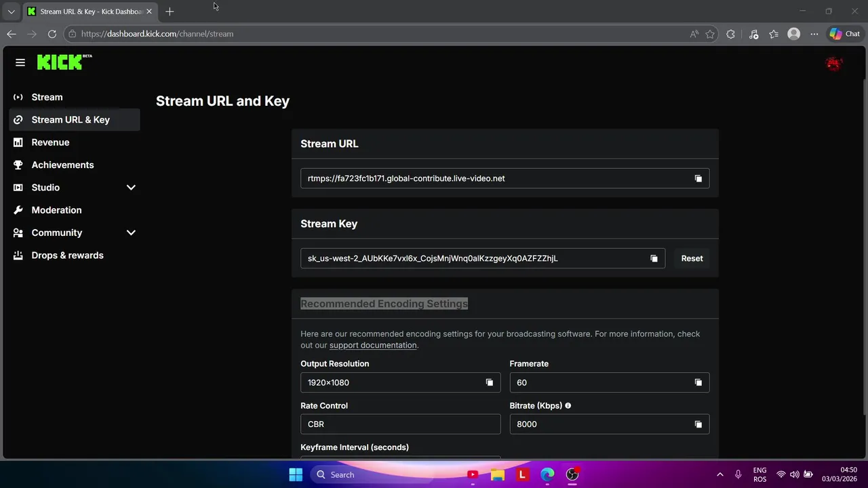Click the Bitrate 8000 field
868x488 pixels.
609,424
